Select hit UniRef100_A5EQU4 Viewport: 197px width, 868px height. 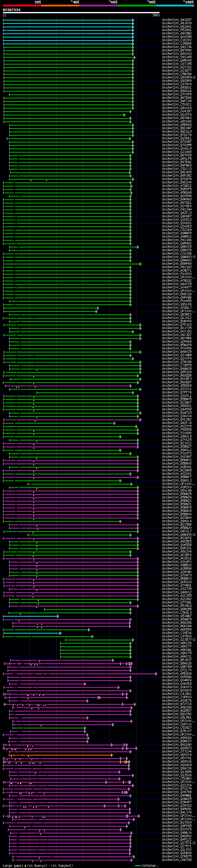click(x=177, y=674)
